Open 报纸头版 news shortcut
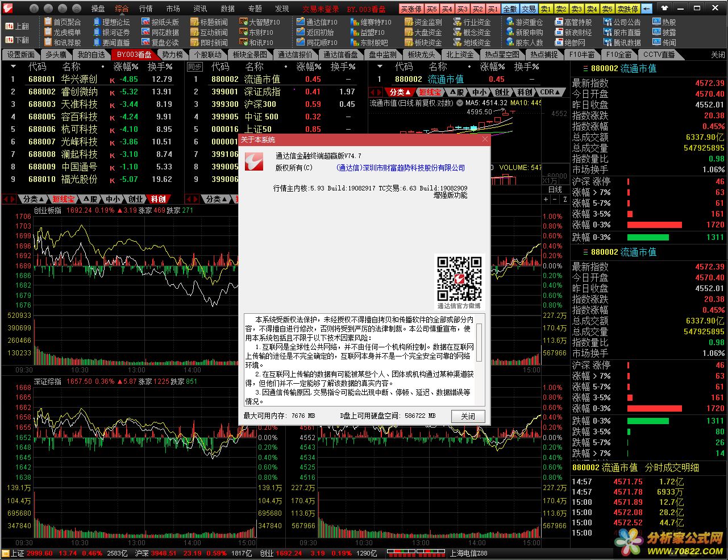This screenshot has width=728, height=560. (160, 22)
